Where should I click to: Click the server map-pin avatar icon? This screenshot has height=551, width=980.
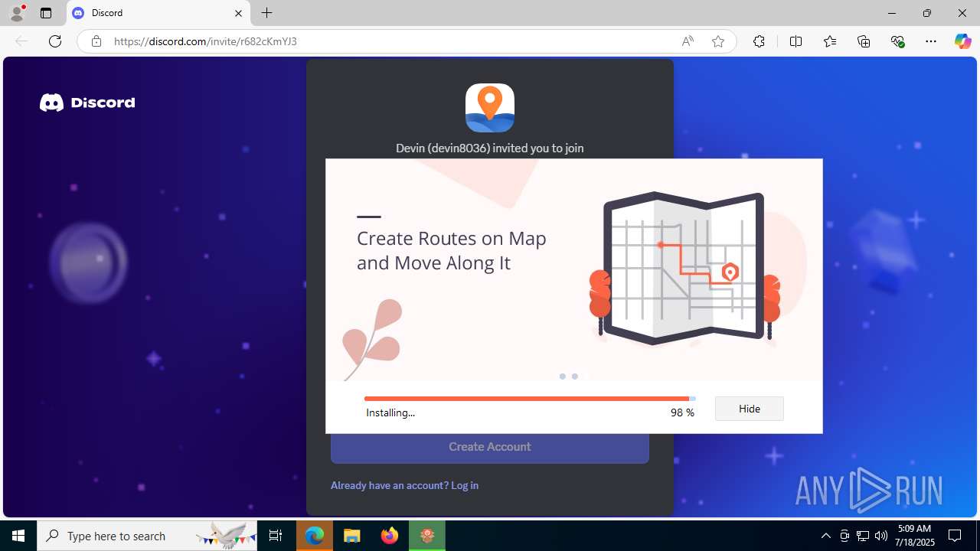(490, 108)
